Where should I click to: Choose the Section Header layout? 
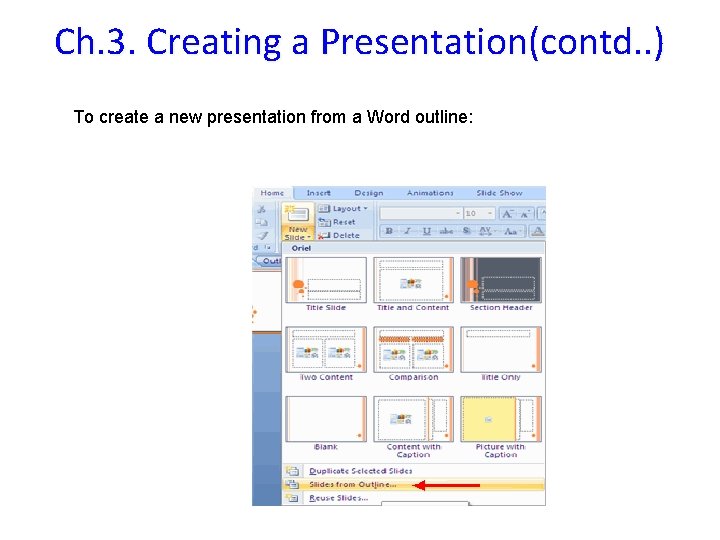click(501, 280)
